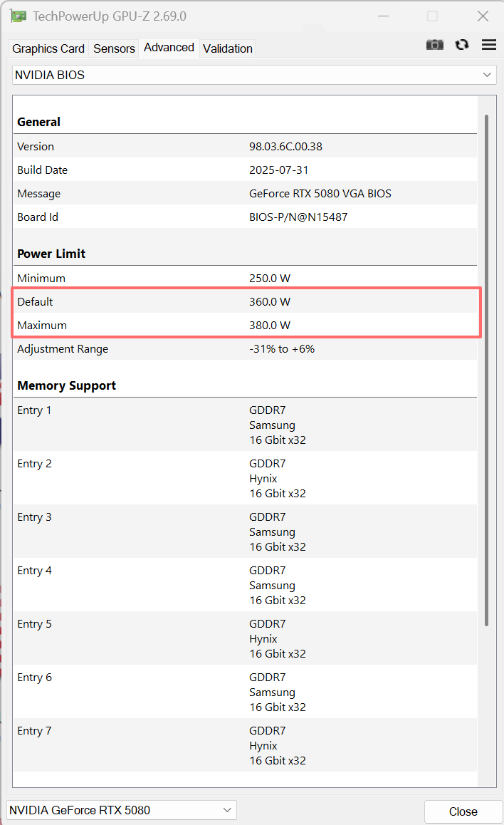Switch to the Graphics Card tab
This screenshot has height=825, width=504.
coord(48,48)
